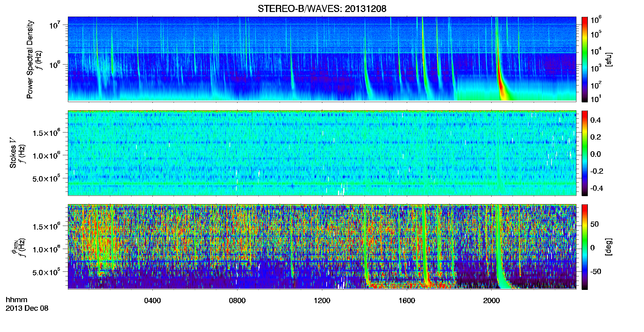Click the plot title STEREO-B/WAVES: 20131208
Viewport: 644px width, 332px height.
click(322, 9)
